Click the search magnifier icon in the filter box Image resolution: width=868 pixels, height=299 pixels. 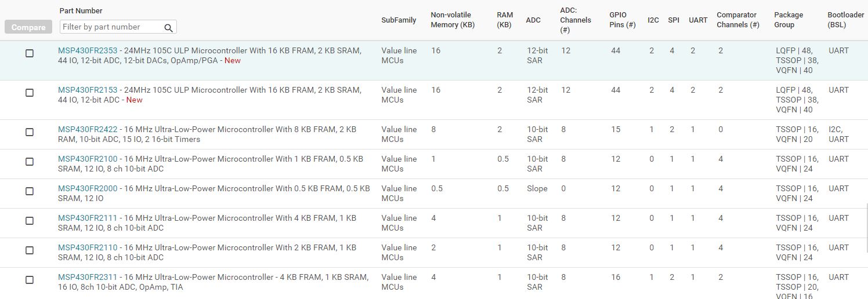168,27
